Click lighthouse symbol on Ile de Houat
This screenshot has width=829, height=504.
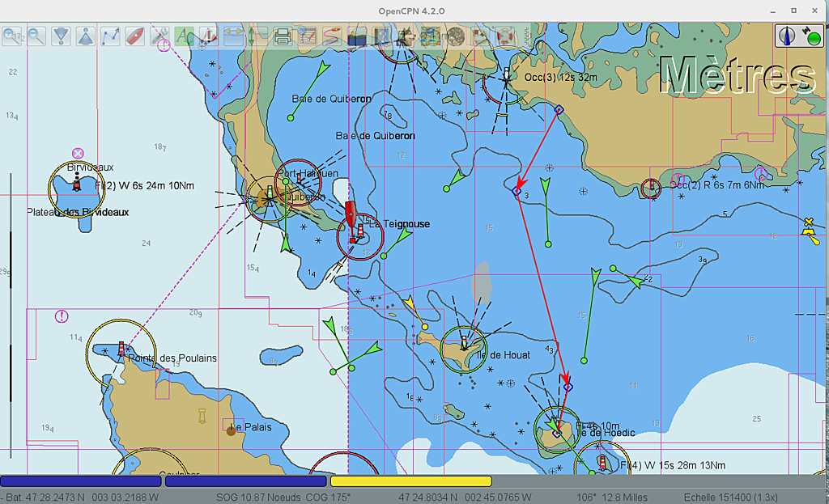click(x=464, y=343)
